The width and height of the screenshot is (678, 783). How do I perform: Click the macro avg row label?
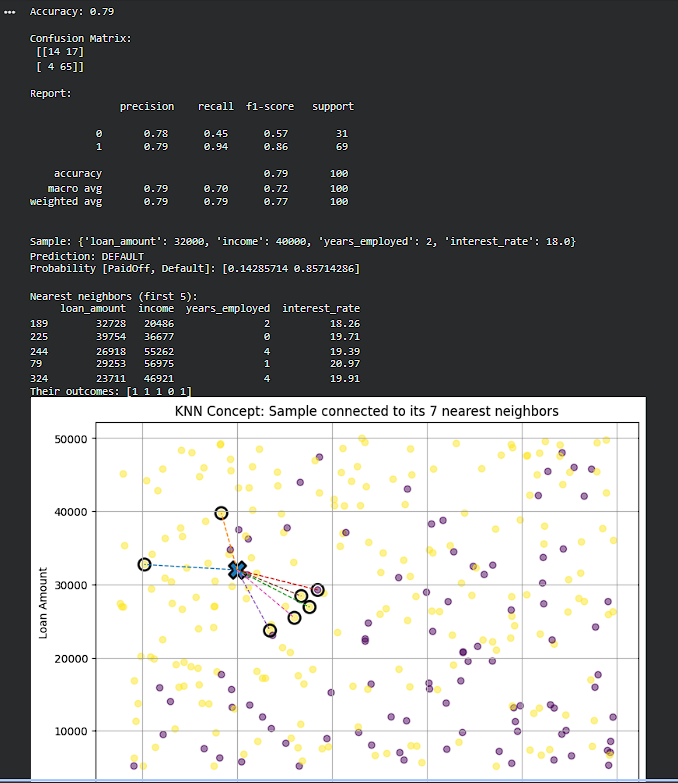coord(75,189)
